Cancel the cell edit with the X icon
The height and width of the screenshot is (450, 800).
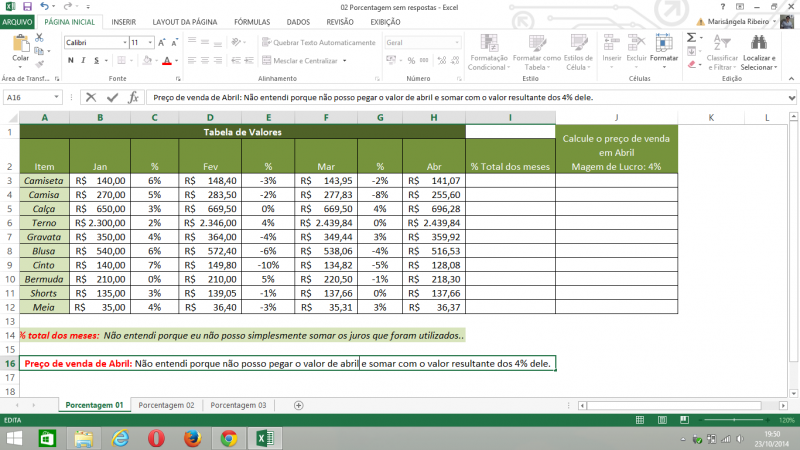[x=91, y=97]
